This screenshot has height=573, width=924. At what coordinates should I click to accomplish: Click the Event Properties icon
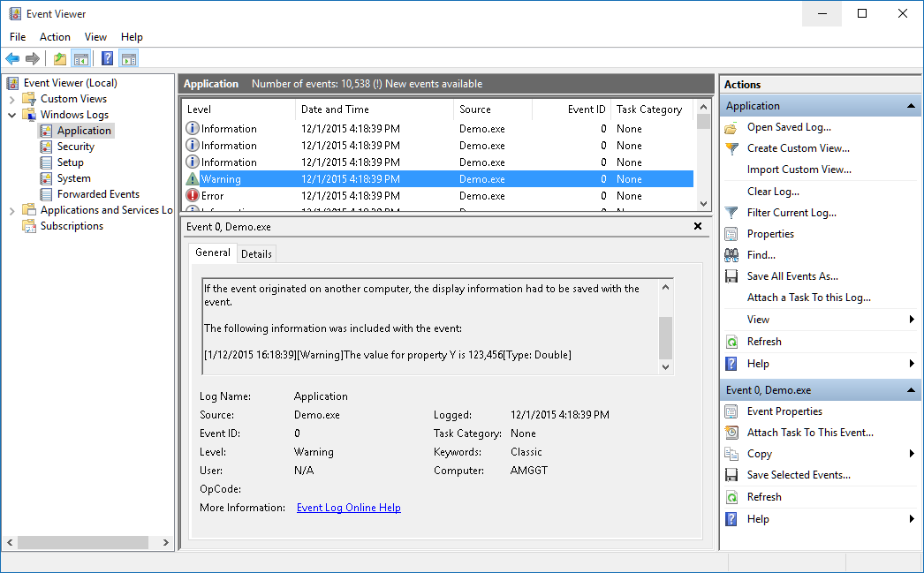[731, 411]
